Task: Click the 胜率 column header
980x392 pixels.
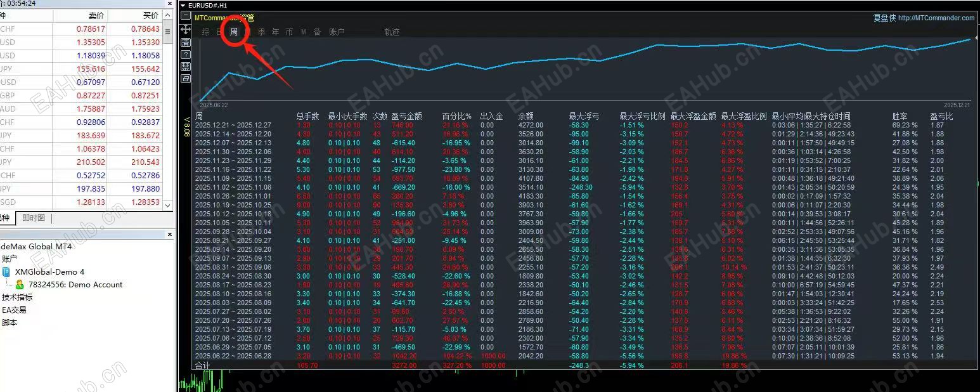Action: (x=900, y=117)
